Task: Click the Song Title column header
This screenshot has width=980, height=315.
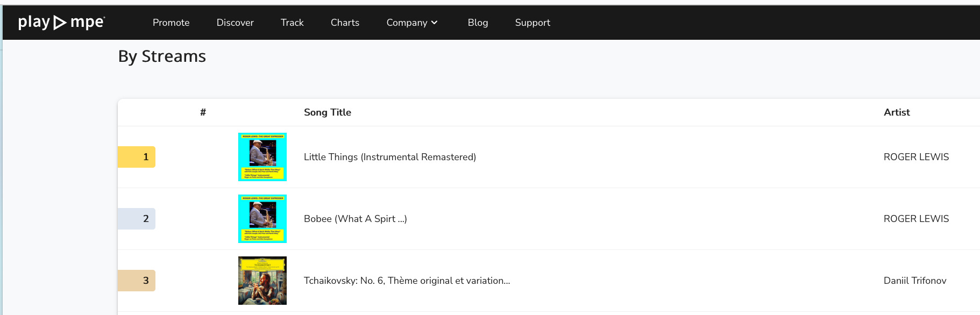Action: tap(327, 112)
